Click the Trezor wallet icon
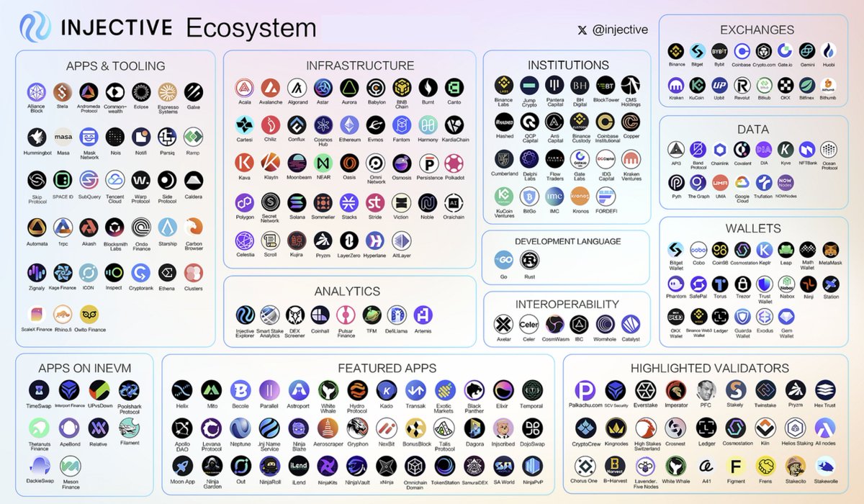 pyautogui.click(x=742, y=284)
